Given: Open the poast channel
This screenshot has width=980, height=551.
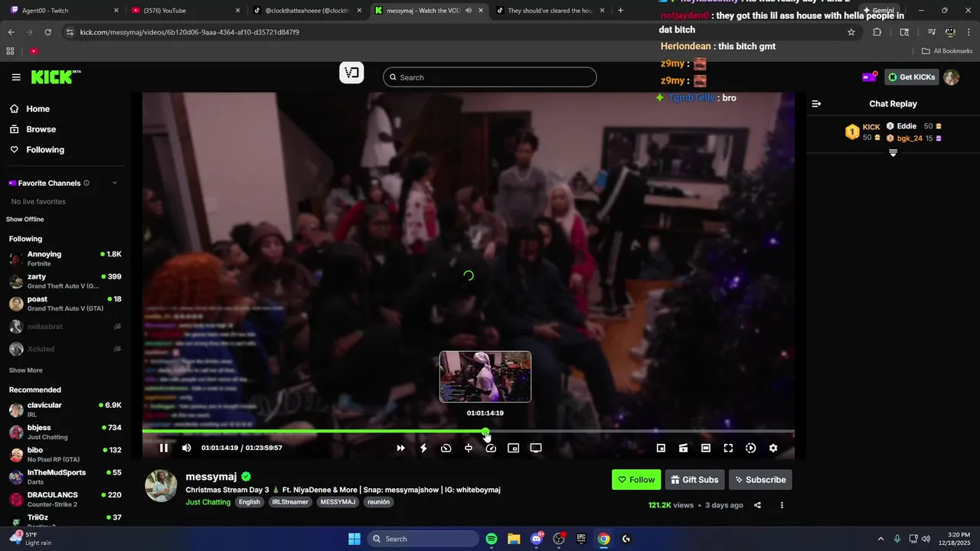Looking at the screenshot, I should (x=65, y=304).
